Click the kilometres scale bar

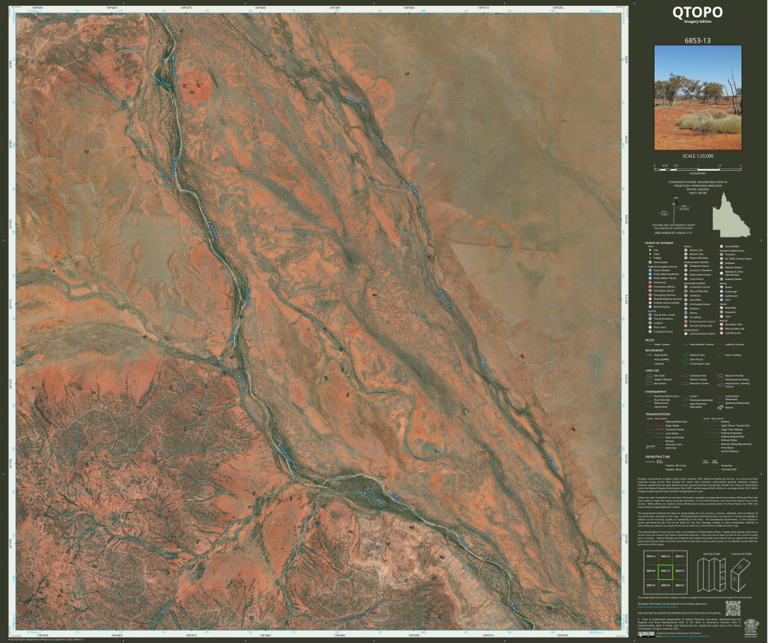click(698, 167)
